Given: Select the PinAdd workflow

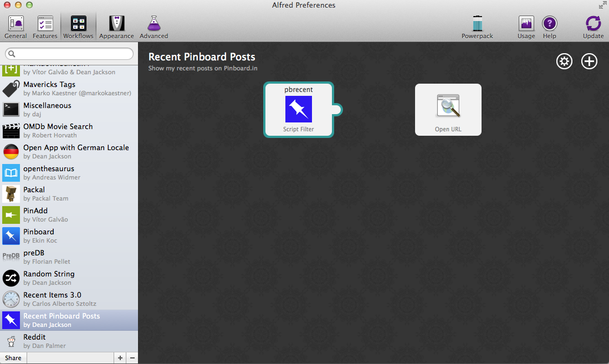Looking at the screenshot, I should [69, 215].
